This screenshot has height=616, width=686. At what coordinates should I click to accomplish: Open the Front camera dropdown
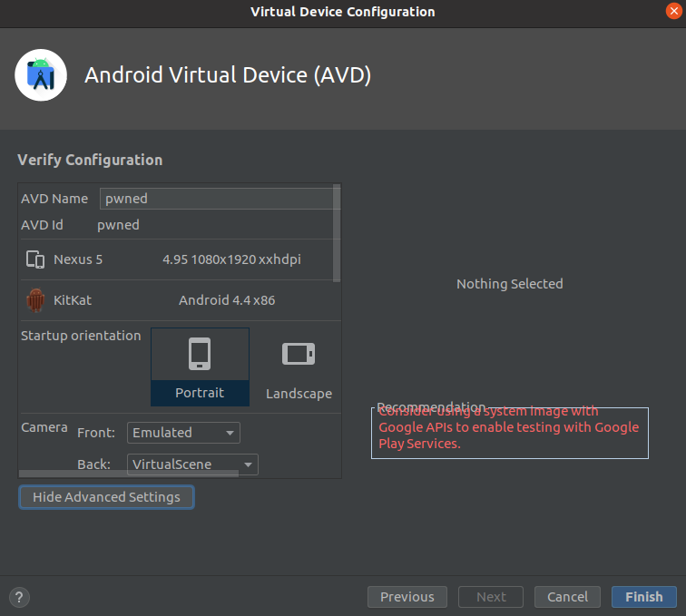tap(183, 433)
